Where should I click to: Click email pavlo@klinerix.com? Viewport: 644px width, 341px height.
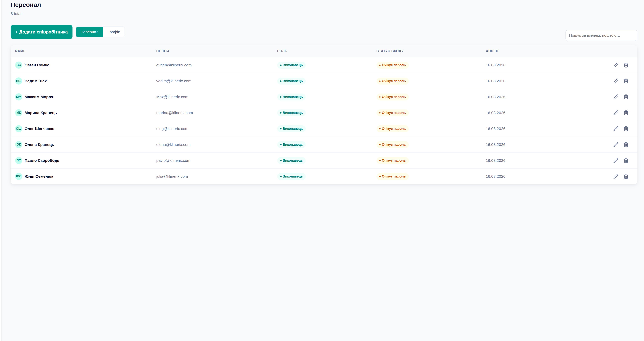click(173, 160)
